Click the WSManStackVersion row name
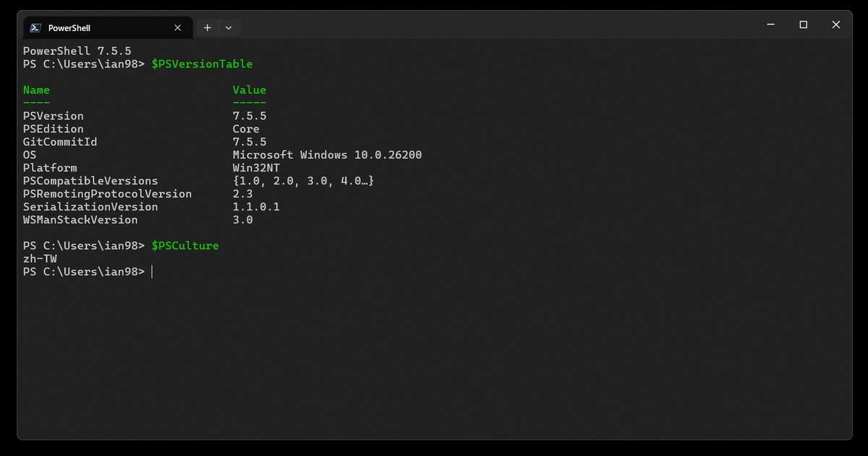The image size is (868, 456). (x=80, y=220)
